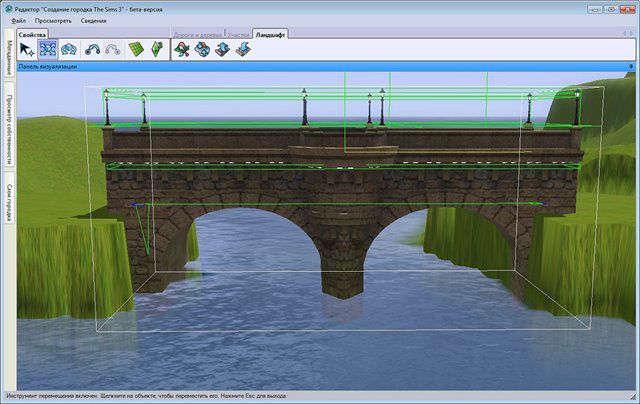The width and height of the screenshot is (640, 404).
Task: Toggle the move object tool
Action: click(x=47, y=50)
